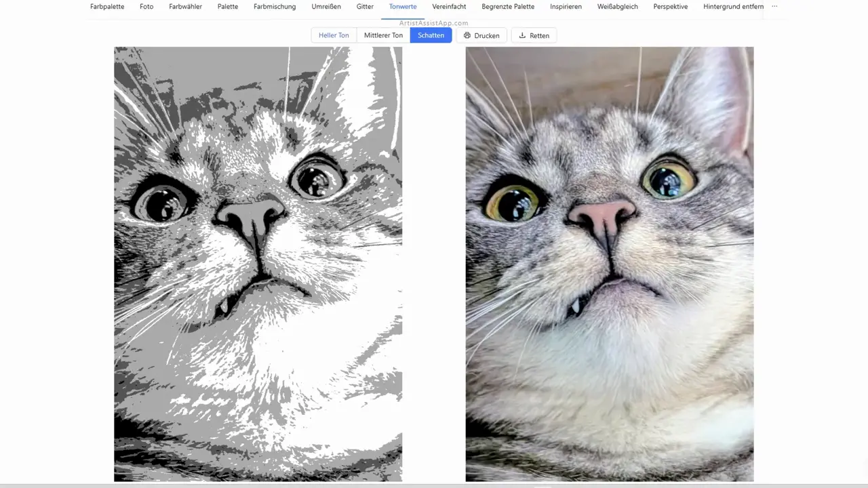Switch to Mittlerer Ton view
Screen dimensions: 868x488
383,35
